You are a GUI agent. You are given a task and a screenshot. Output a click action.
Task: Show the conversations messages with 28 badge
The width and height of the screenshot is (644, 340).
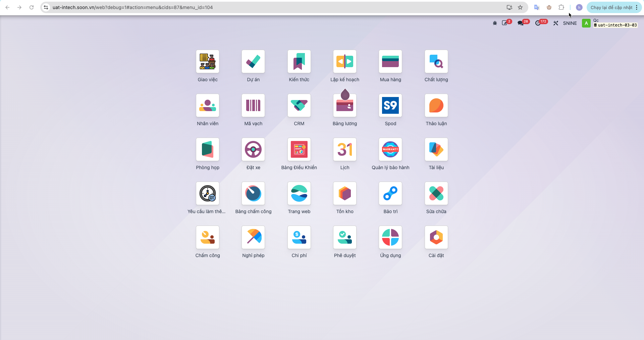(x=523, y=23)
